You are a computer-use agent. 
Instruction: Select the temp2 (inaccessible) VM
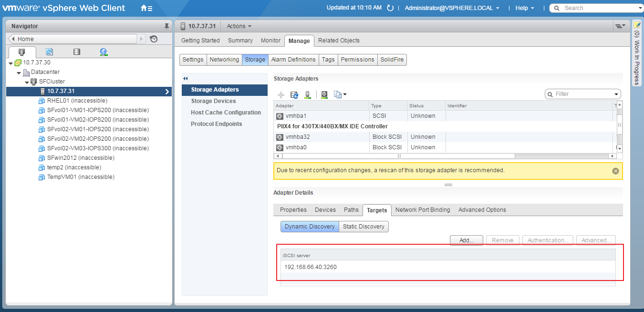point(74,167)
